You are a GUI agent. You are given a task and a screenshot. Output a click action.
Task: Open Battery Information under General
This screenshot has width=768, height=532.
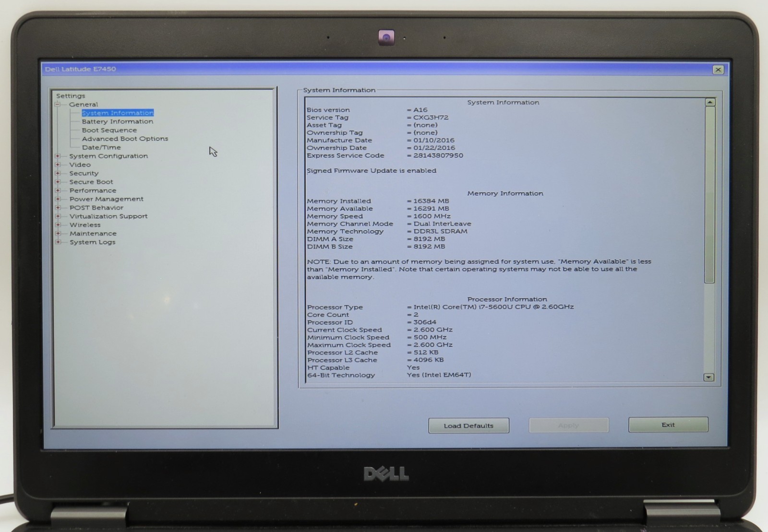pos(117,121)
